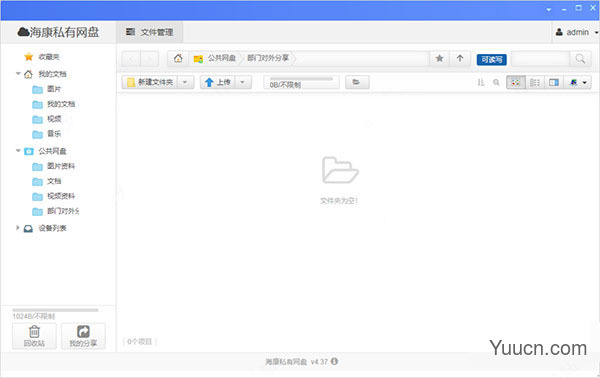Click the folder icon button after the quota bar
Image resolution: width=600 pixels, height=378 pixels.
click(357, 82)
